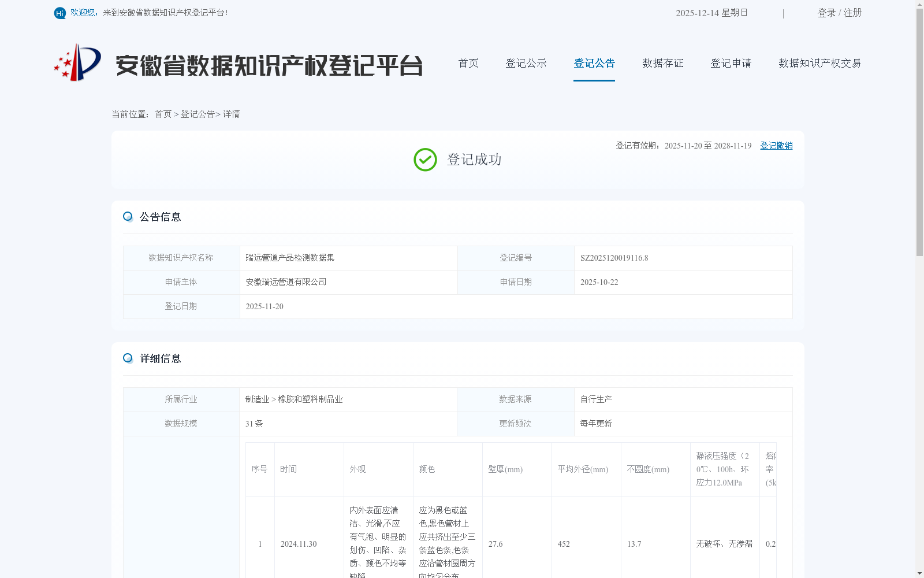Image resolution: width=924 pixels, height=578 pixels.
Task: Click the 序号 column header
Action: [x=259, y=469]
